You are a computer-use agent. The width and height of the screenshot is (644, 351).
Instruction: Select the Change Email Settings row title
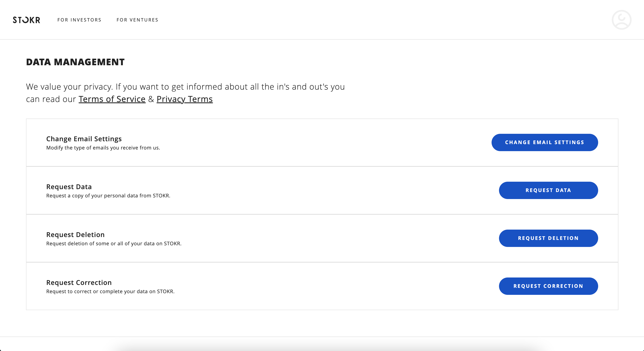pos(84,139)
